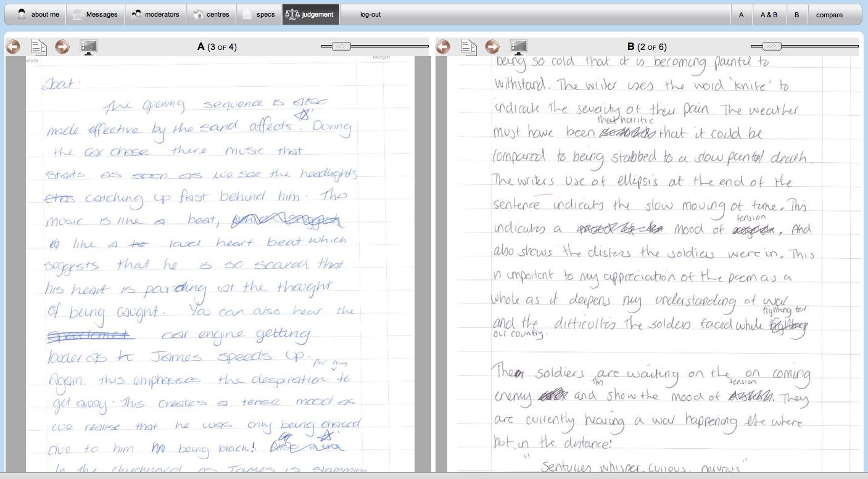Show only script B view
868x479 pixels.
point(796,15)
